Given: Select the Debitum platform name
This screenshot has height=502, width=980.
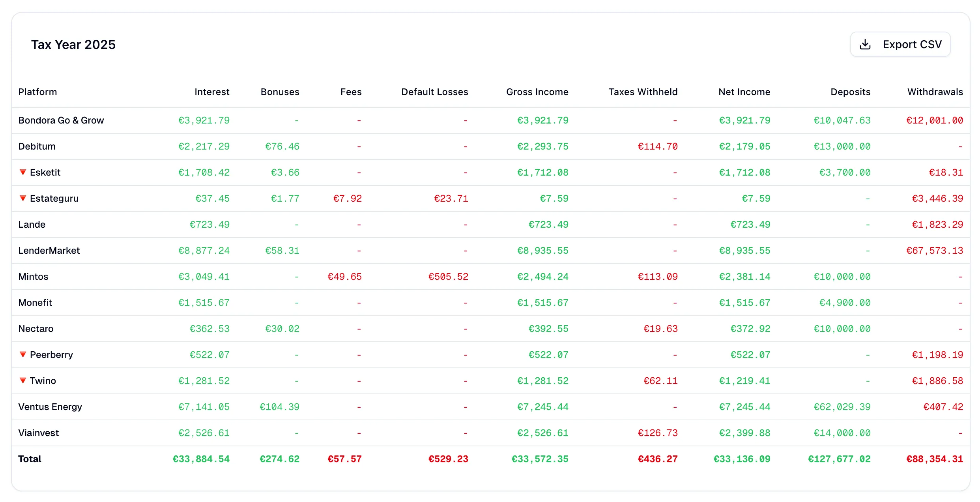Looking at the screenshot, I should point(37,146).
